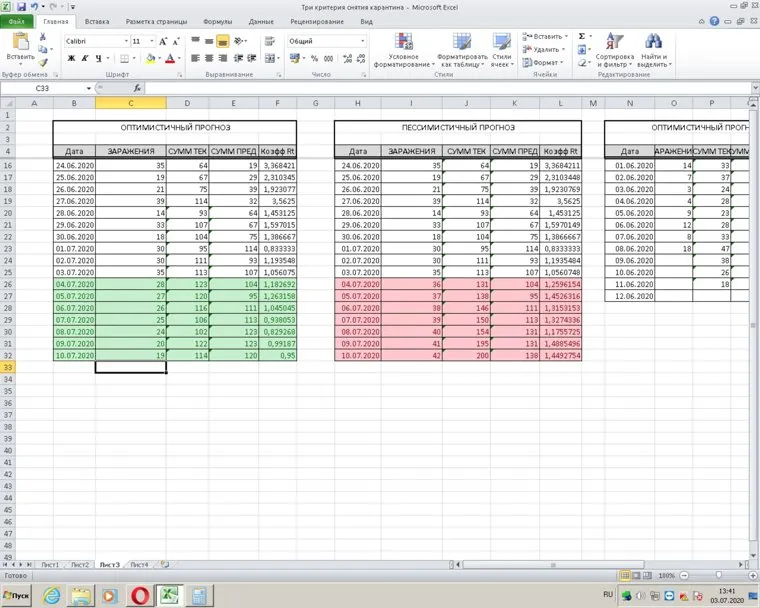Open Sort and Filter (Сортировка и фильтр)
760x608 pixels.
(x=614, y=42)
